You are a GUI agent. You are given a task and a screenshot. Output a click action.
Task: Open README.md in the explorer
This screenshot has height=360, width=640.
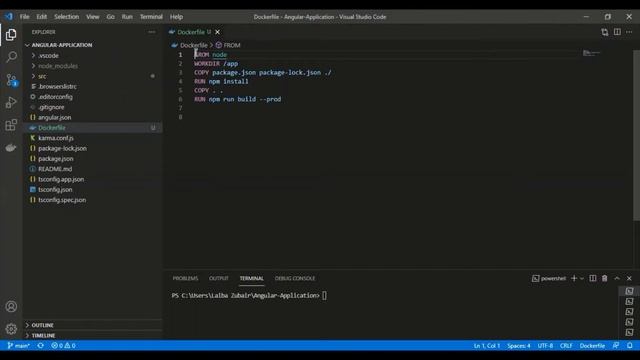[55, 169]
